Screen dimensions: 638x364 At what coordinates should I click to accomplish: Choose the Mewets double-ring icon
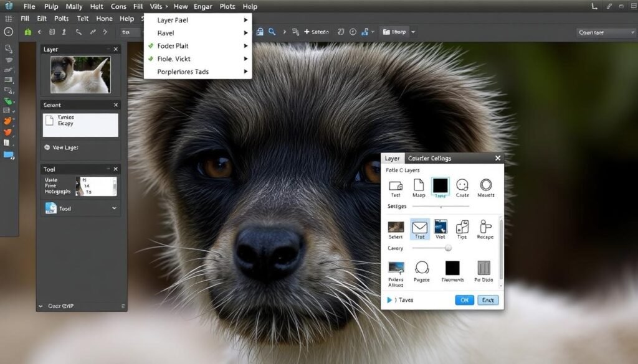(485, 185)
